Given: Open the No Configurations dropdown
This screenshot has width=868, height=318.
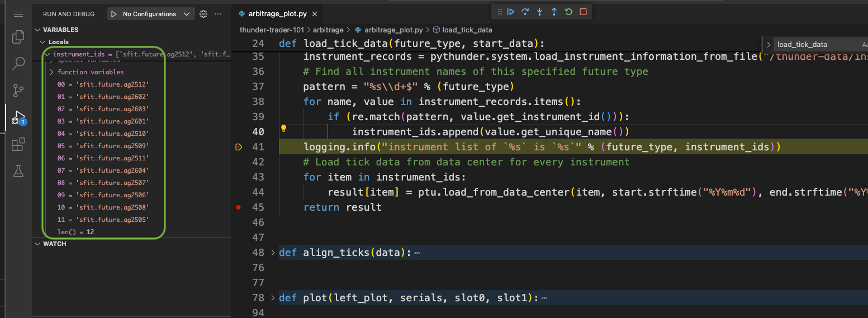Looking at the screenshot, I should pyautogui.click(x=151, y=14).
